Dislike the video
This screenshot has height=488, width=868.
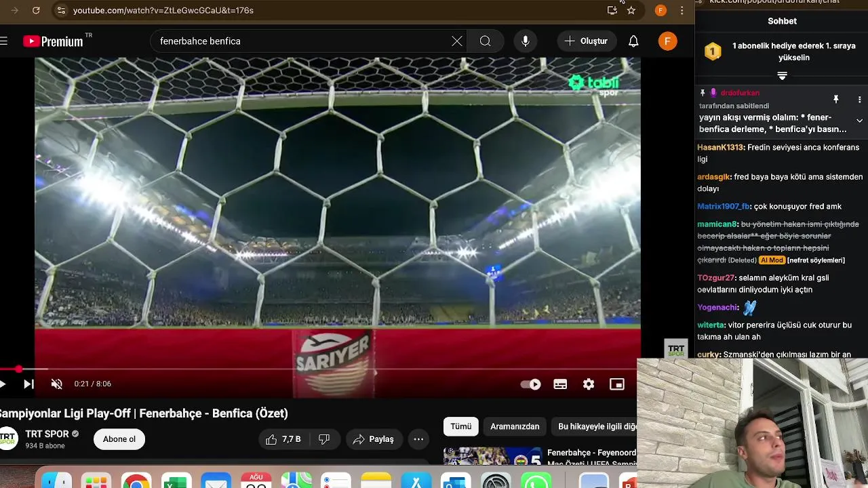click(324, 439)
